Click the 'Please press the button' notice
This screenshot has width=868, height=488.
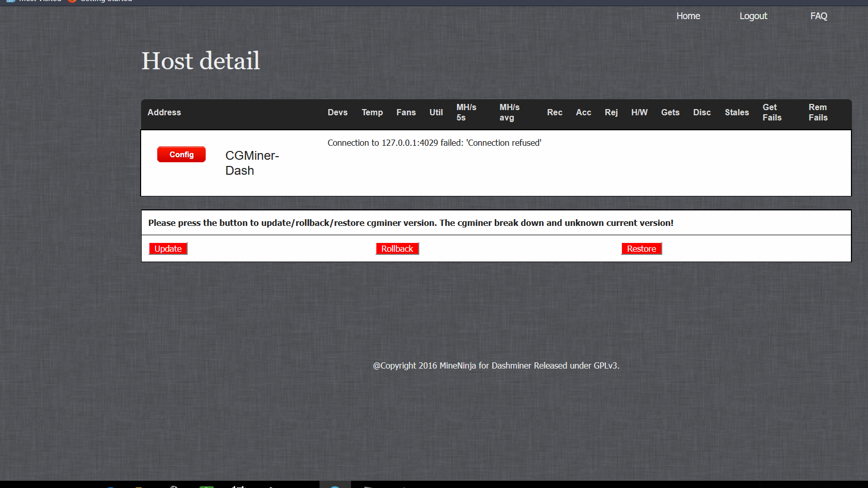click(410, 223)
